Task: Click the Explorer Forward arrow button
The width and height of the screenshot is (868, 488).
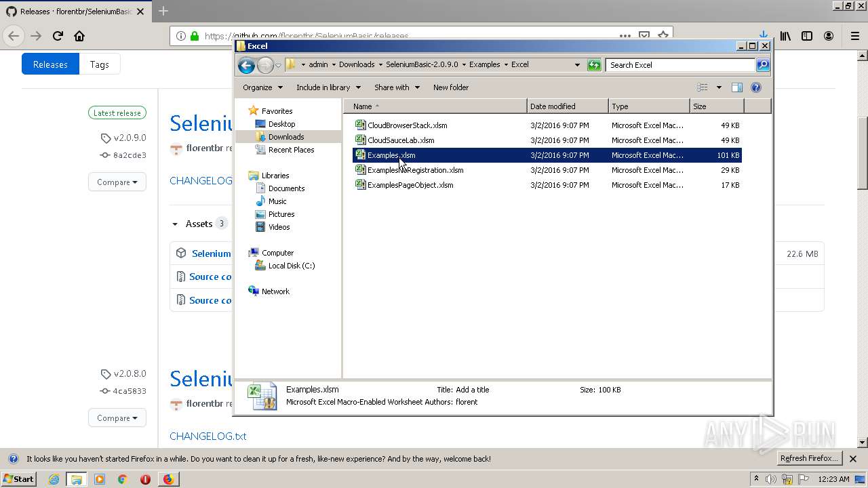Action: pos(265,65)
